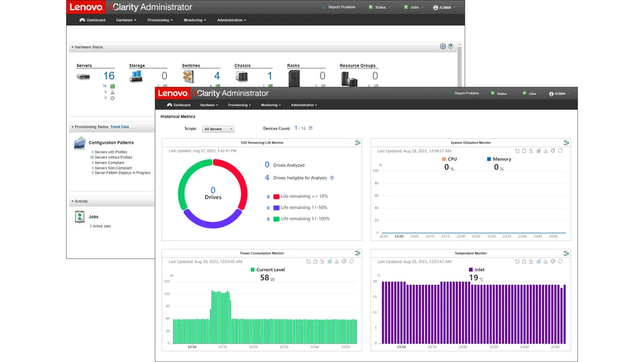Click red Life remaining <= 10% swatch
This screenshot has width=644, height=362.
point(276,197)
